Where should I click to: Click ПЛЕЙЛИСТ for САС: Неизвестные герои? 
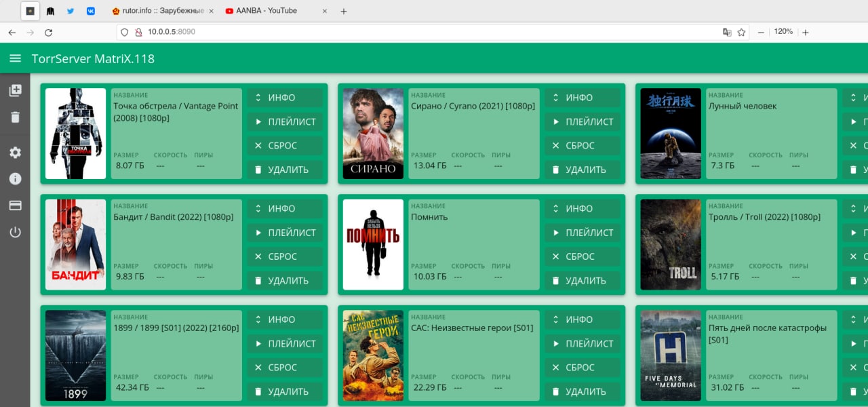582,343
